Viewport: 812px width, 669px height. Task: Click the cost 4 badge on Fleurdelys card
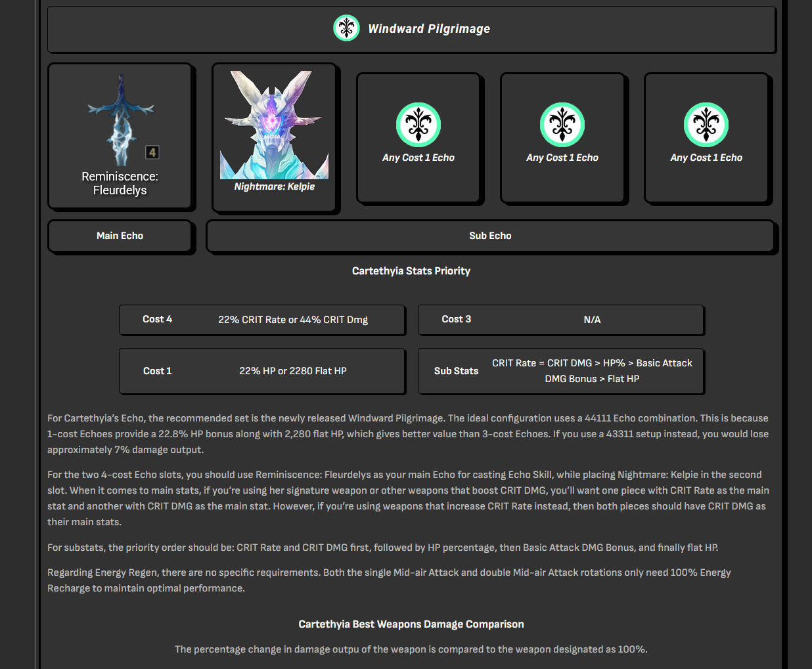pos(152,152)
